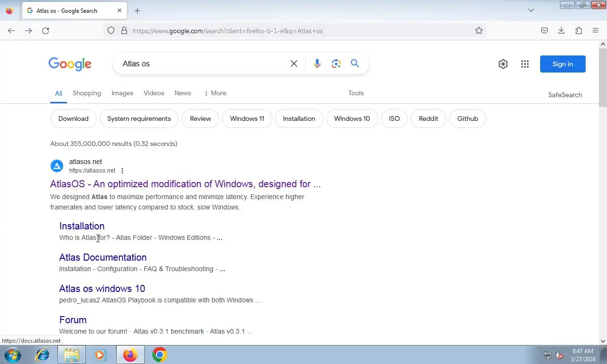Apply the Review filter chip
The height and width of the screenshot is (364, 607).
[x=200, y=118]
